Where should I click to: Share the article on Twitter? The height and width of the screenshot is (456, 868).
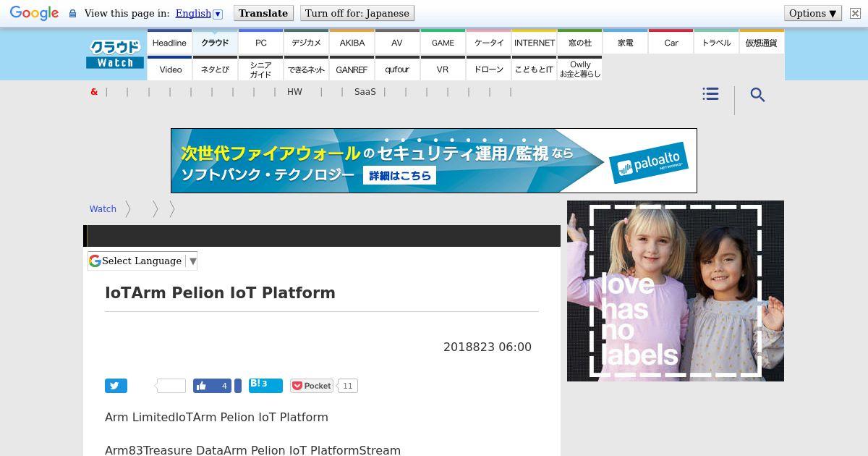pos(116,386)
